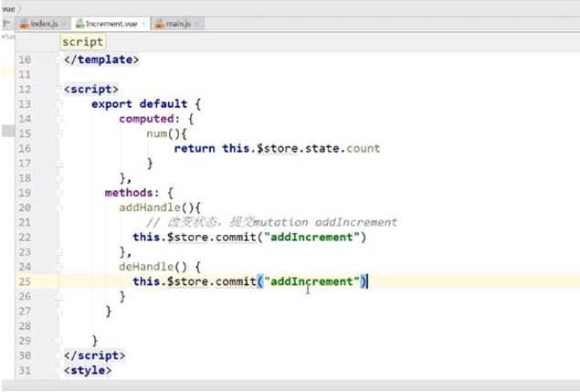
Task: Click the 'return' keyword on line 16
Action: pos(195,148)
